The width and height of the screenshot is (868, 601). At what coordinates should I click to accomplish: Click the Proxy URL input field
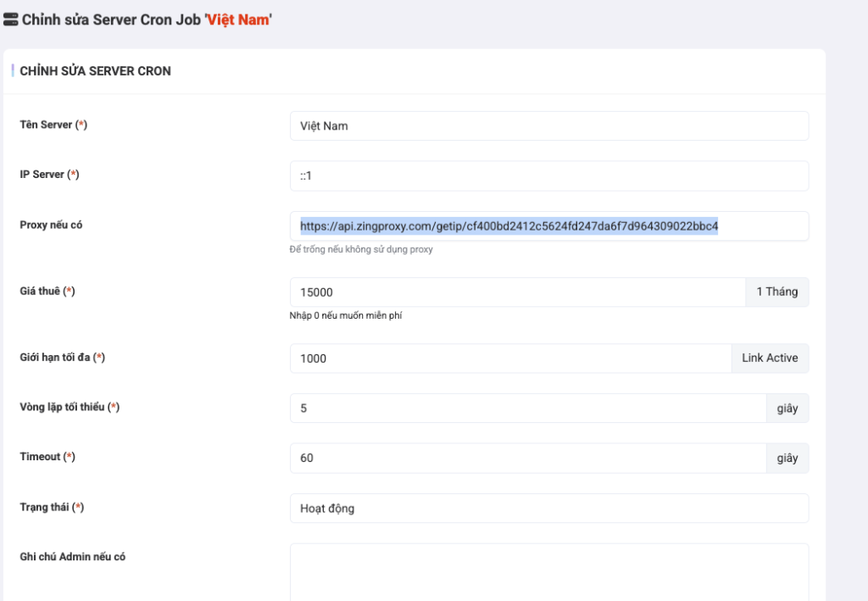548,226
